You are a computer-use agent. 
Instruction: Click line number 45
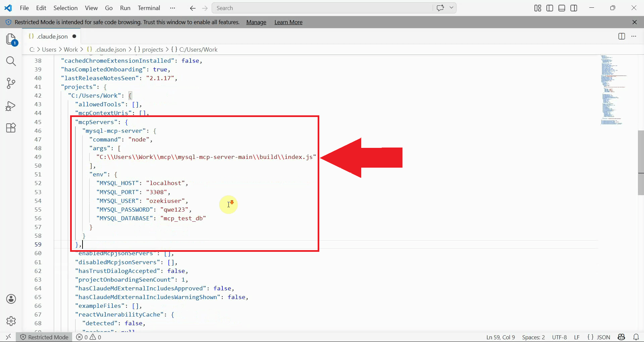(x=38, y=122)
